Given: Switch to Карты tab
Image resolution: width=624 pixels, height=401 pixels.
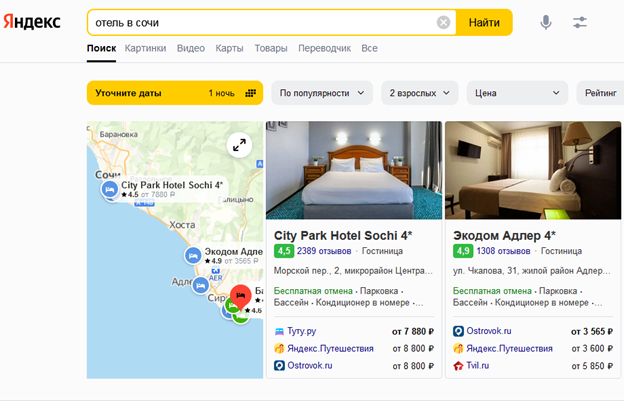Looking at the screenshot, I should coord(229,48).
